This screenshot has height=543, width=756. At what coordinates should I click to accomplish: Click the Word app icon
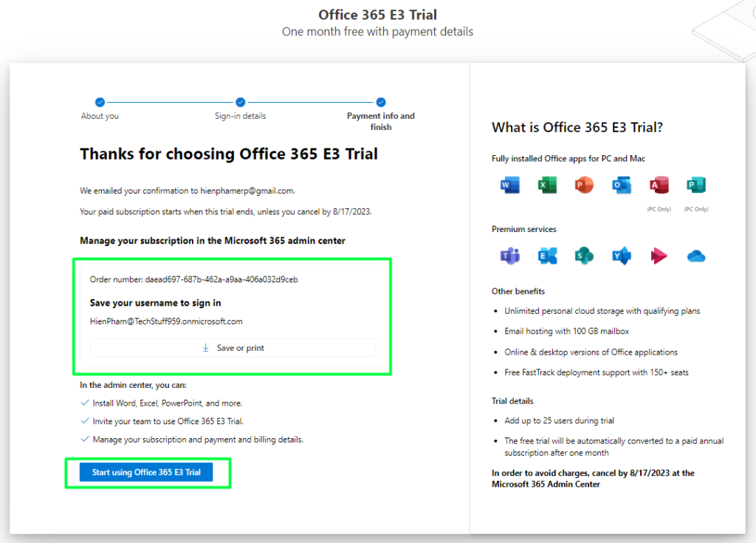[x=510, y=186]
